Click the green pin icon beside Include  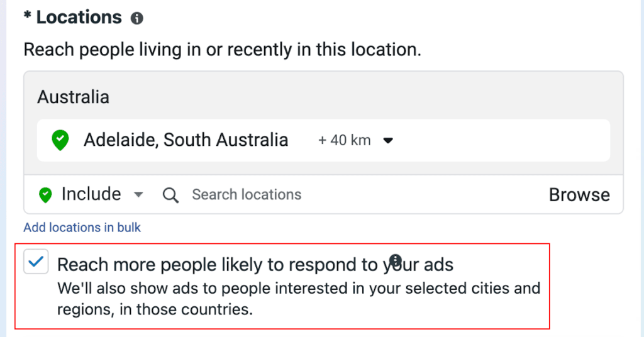pyautogui.click(x=45, y=195)
